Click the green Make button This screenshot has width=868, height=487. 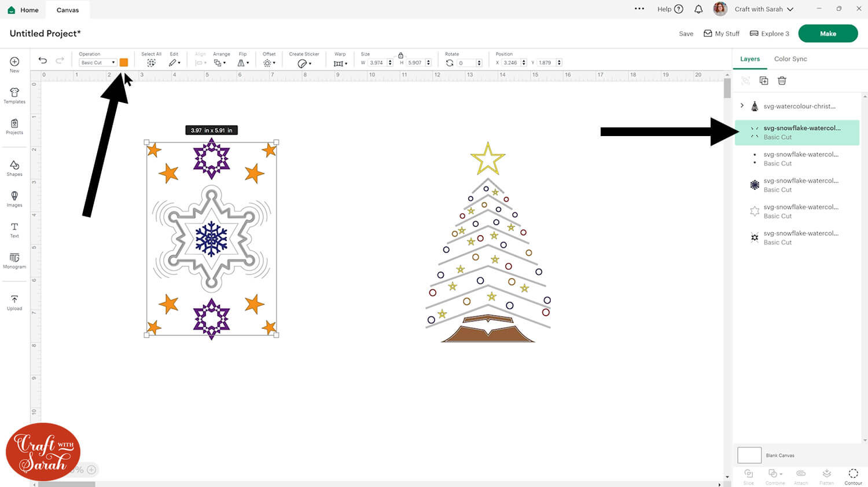827,34
